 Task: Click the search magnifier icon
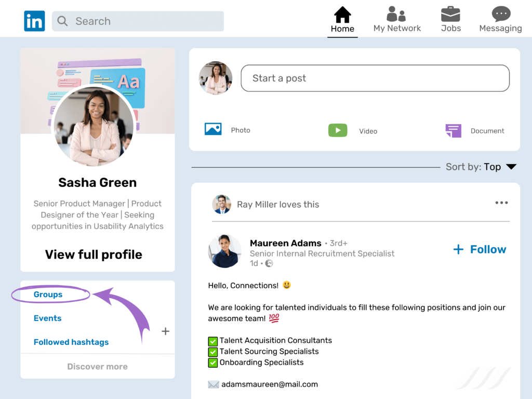click(62, 21)
